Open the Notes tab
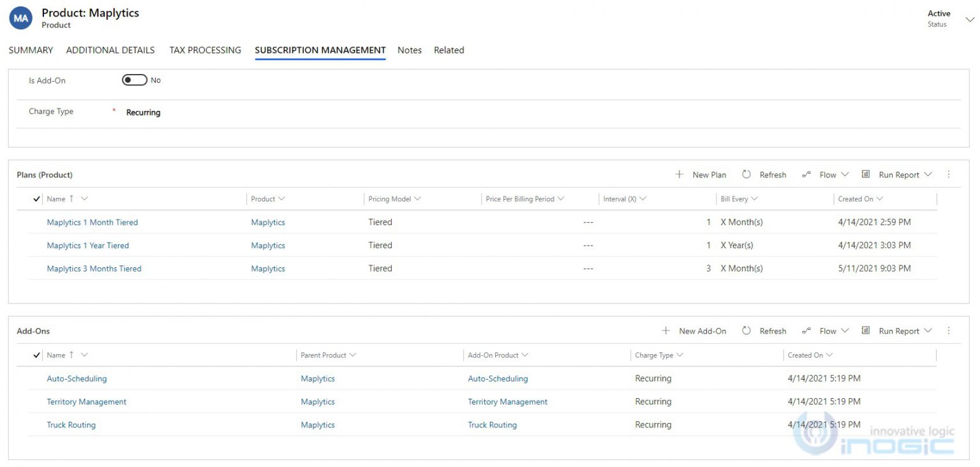Image resolution: width=980 pixels, height=467 pixels. tap(409, 50)
